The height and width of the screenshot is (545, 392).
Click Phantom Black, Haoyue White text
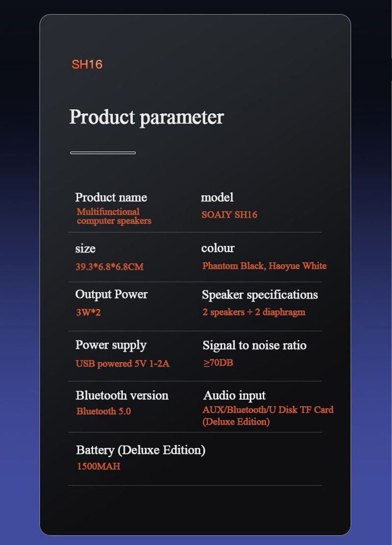pos(265,266)
